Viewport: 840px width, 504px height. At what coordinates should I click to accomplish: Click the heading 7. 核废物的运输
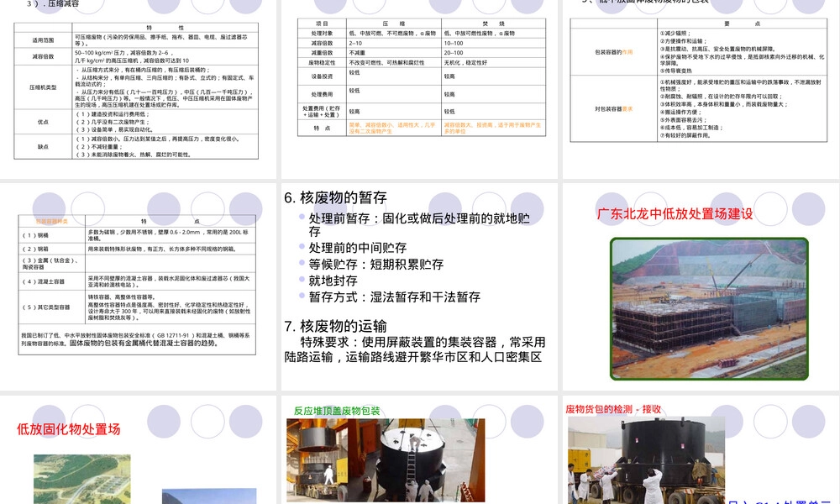(335, 326)
